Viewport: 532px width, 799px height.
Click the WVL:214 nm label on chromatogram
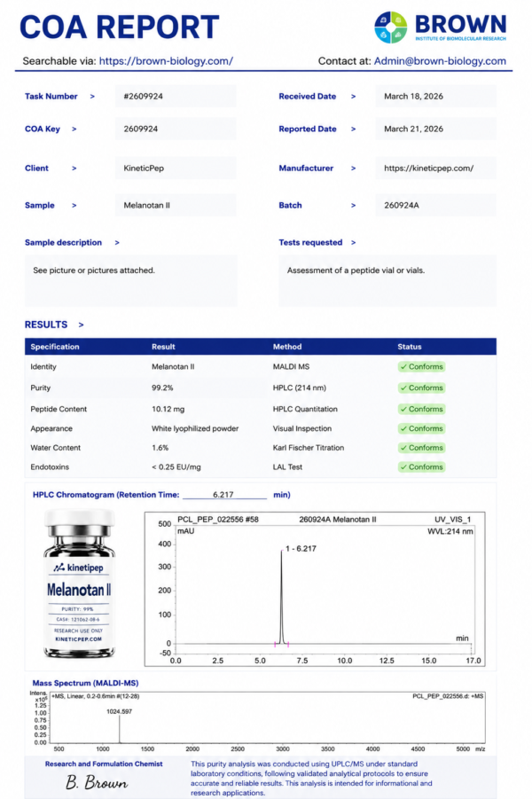450,531
